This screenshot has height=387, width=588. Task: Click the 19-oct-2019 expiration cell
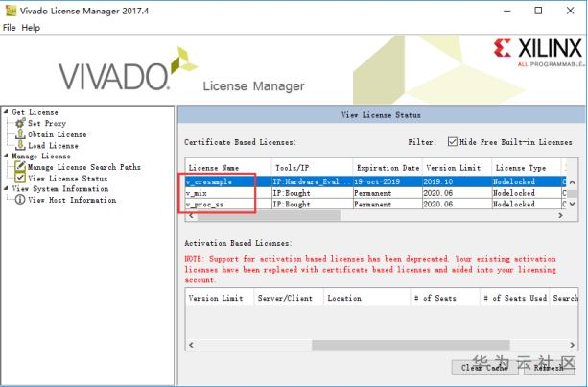click(388, 181)
